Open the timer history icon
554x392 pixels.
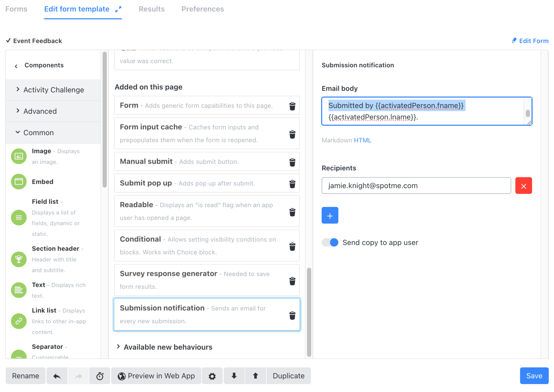[x=100, y=376]
